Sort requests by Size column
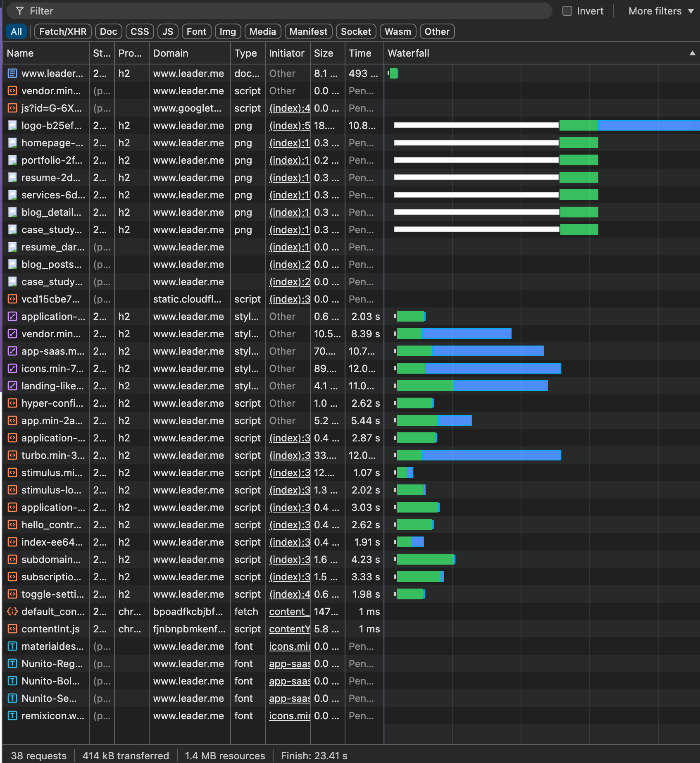700x763 pixels. 324,53
